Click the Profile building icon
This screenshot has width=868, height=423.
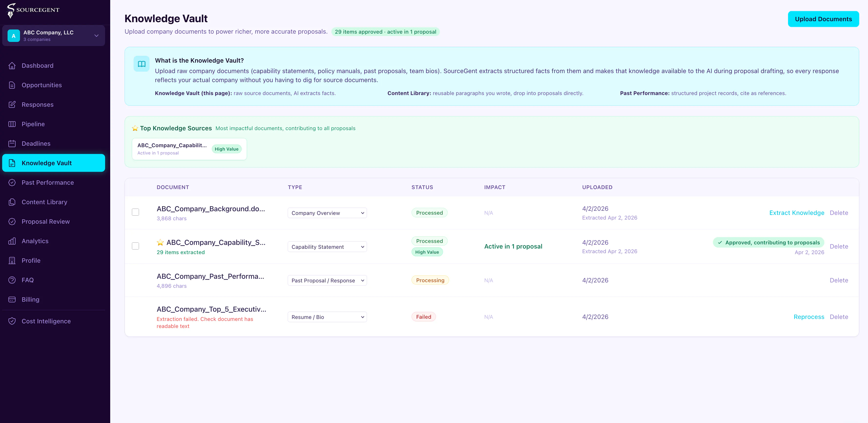click(12, 261)
